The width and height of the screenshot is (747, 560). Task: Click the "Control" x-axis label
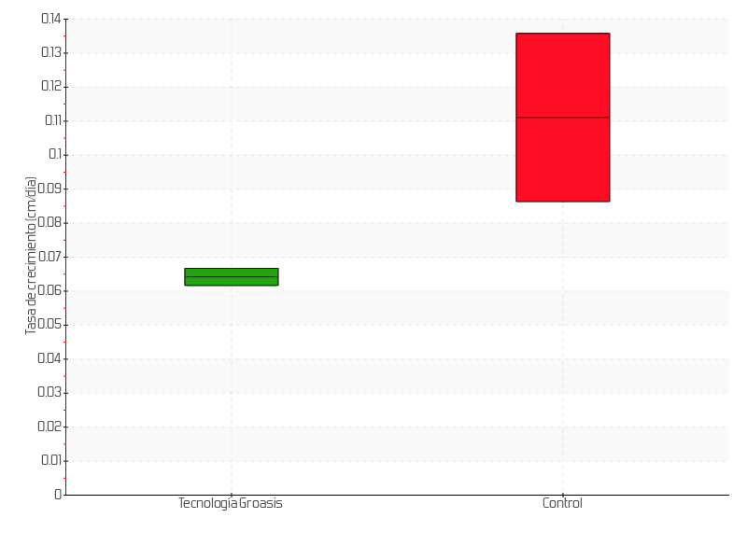coord(562,503)
